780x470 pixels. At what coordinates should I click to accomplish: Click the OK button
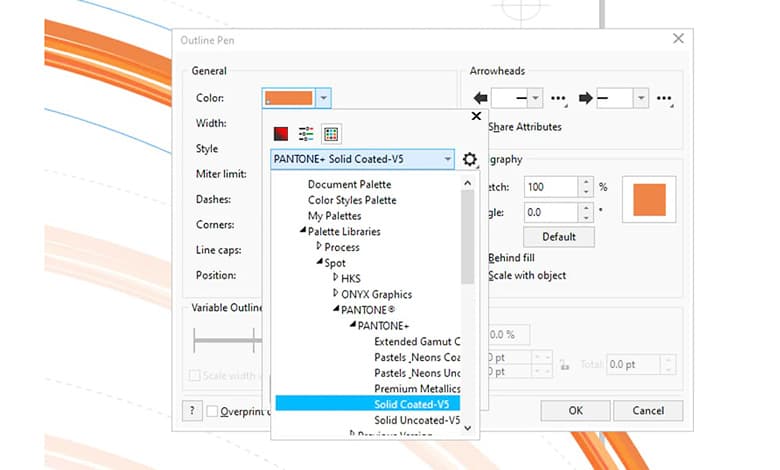click(576, 411)
